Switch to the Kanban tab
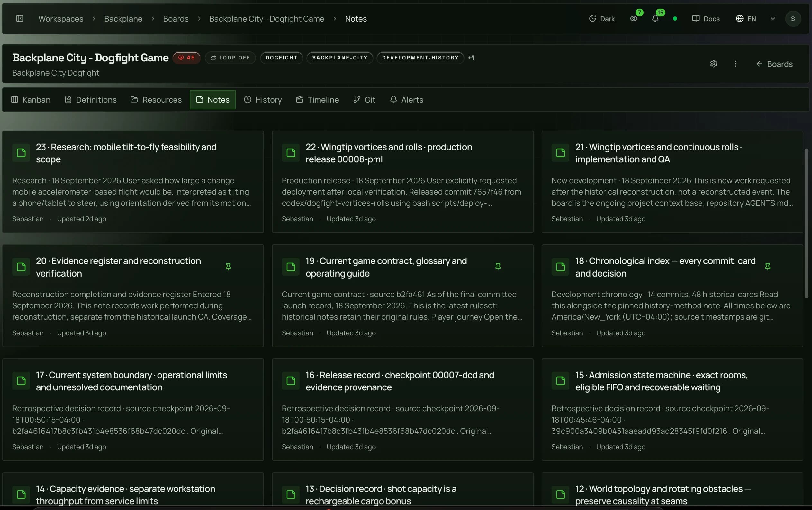Image resolution: width=812 pixels, height=510 pixels. [31, 100]
